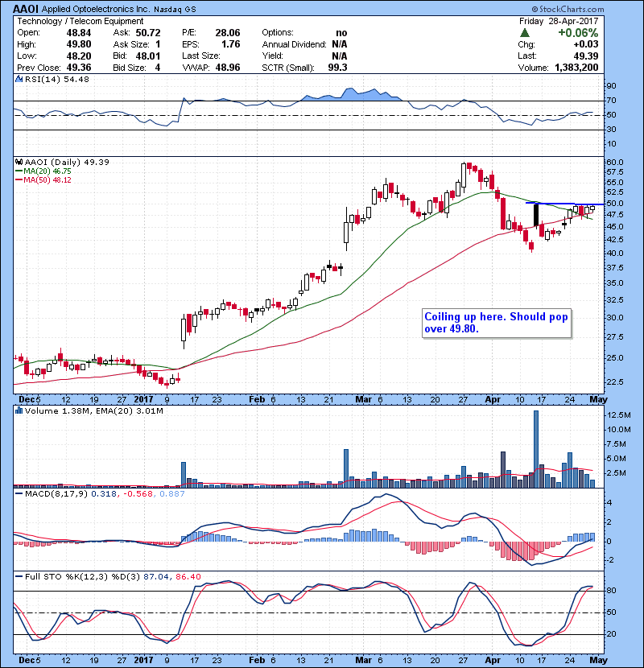Click the Volume 1.38M, EMA(20) 3.01M label
The height and width of the screenshot is (668, 644).
coord(93,410)
